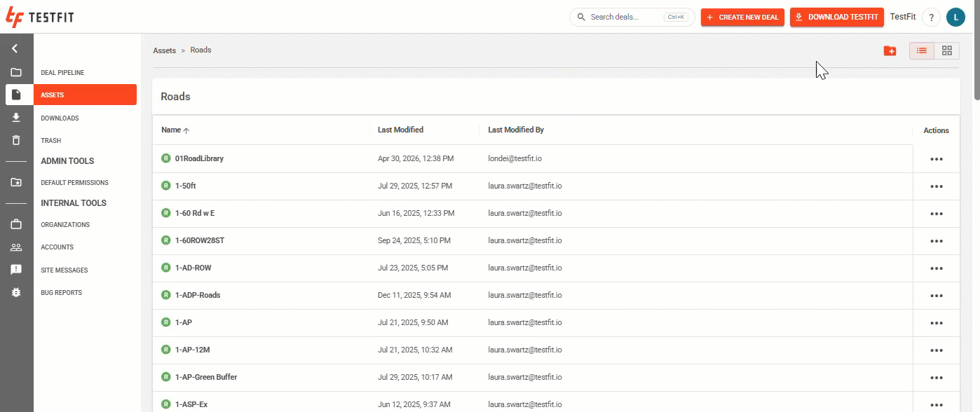Open the 1-60 Rd w E asset
The width and height of the screenshot is (980, 412).
(x=195, y=213)
